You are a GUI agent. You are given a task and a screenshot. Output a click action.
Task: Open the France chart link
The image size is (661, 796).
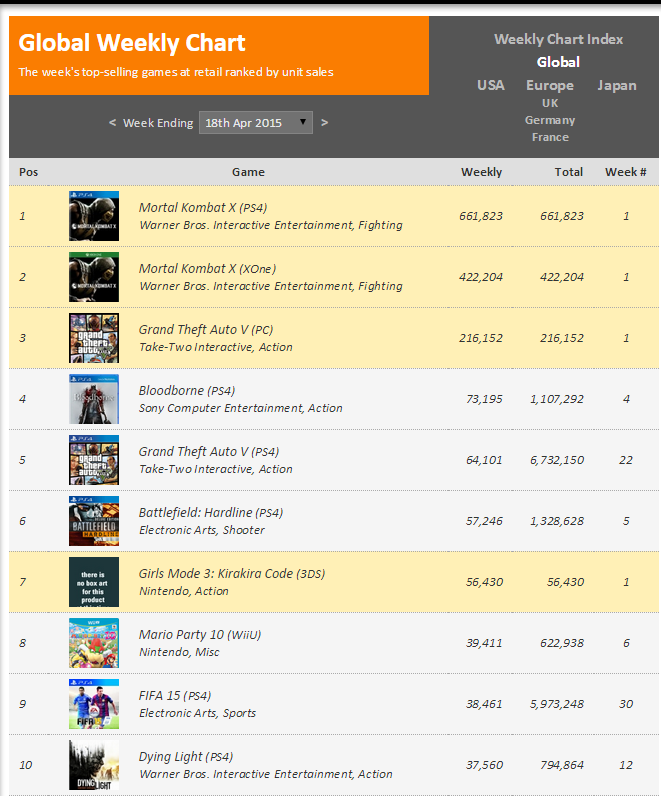(550, 137)
